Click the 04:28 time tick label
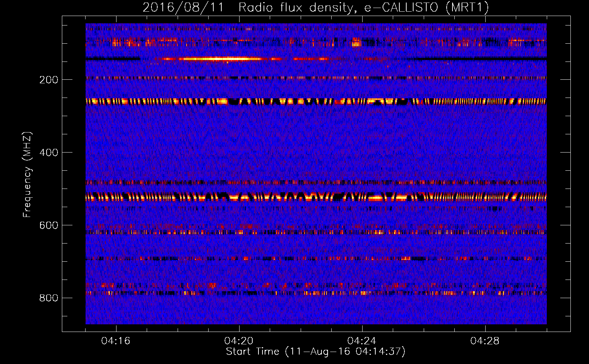This screenshot has height=364, width=589. click(485, 341)
